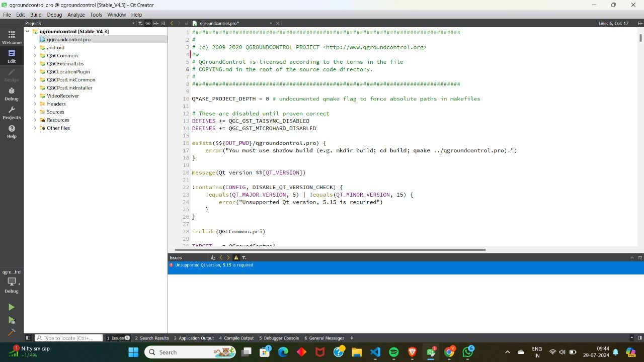Viewport: 644px width, 362px height.
Task: Expand the QGCCommon node
Action: pyautogui.click(x=35, y=55)
